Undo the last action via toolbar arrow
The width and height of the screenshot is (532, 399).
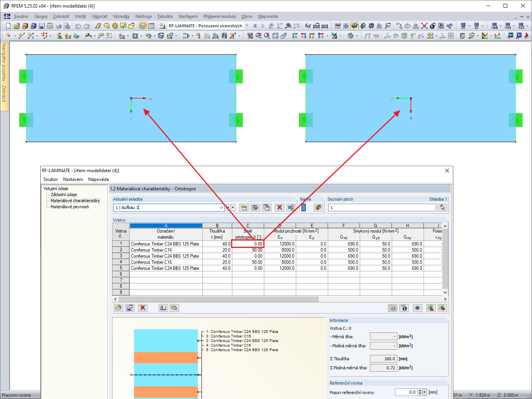pos(78,26)
